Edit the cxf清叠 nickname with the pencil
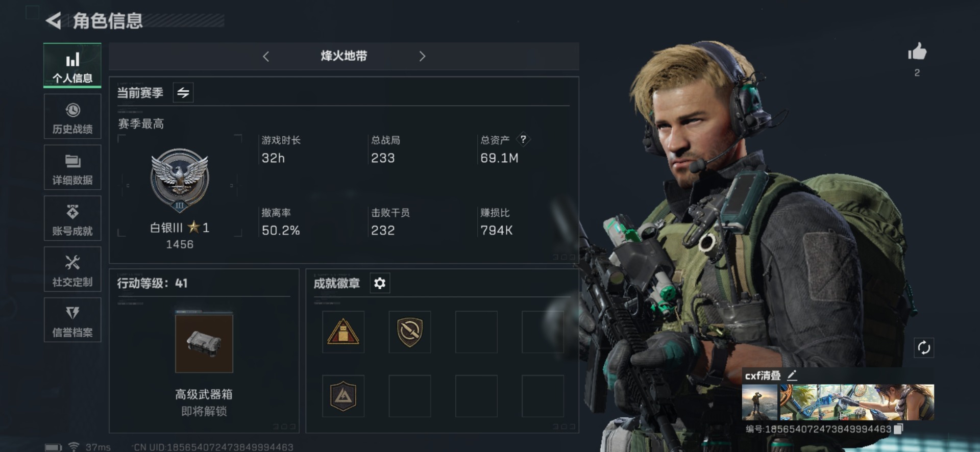 (792, 375)
